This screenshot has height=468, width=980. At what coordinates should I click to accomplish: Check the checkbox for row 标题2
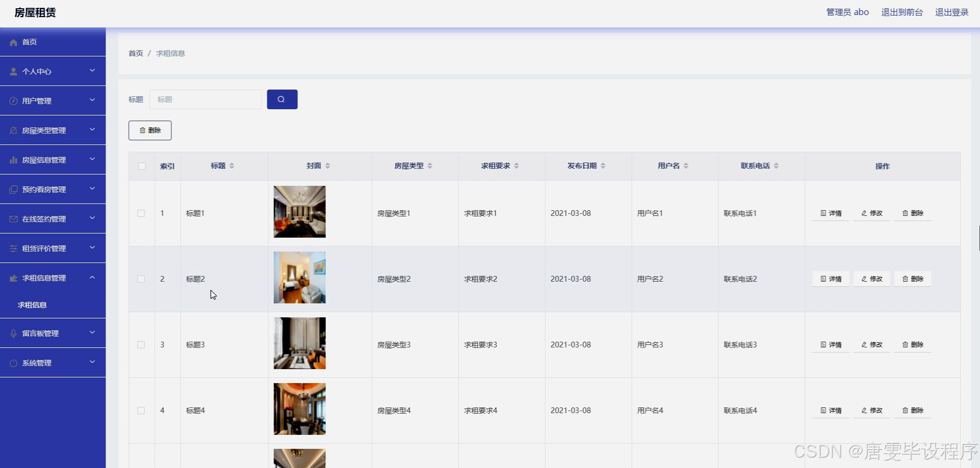coord(141,279)
